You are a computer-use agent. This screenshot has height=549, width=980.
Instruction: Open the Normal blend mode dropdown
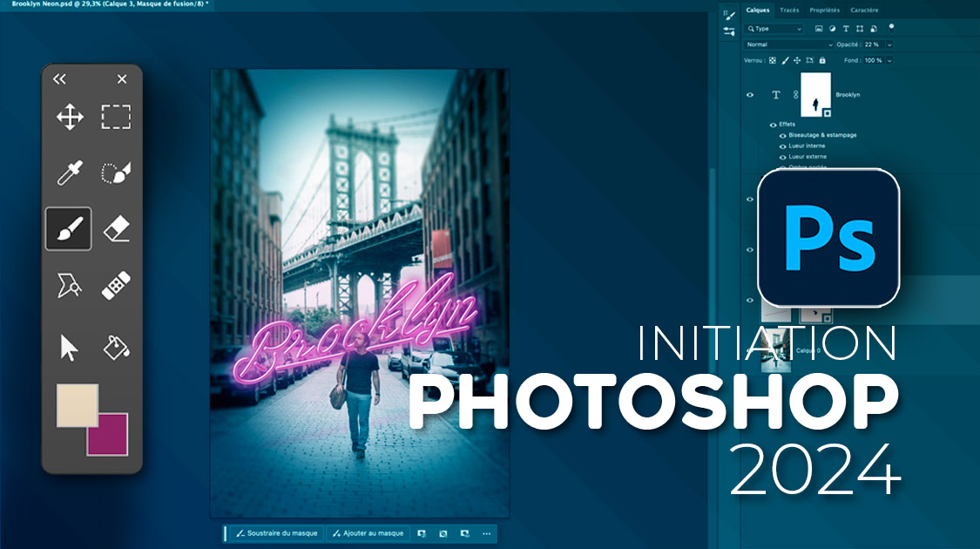tap(788, 44)
